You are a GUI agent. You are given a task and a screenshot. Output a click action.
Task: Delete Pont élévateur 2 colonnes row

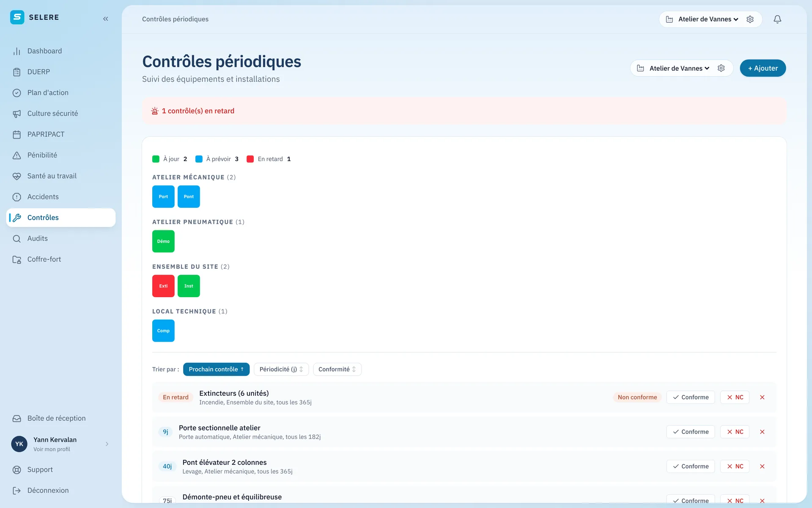[762, 466]
